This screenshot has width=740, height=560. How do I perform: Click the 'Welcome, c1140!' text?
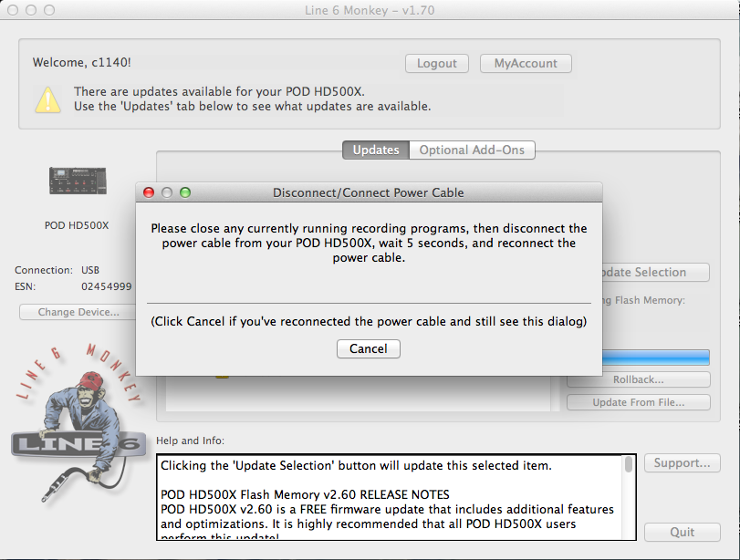point(81,62)
